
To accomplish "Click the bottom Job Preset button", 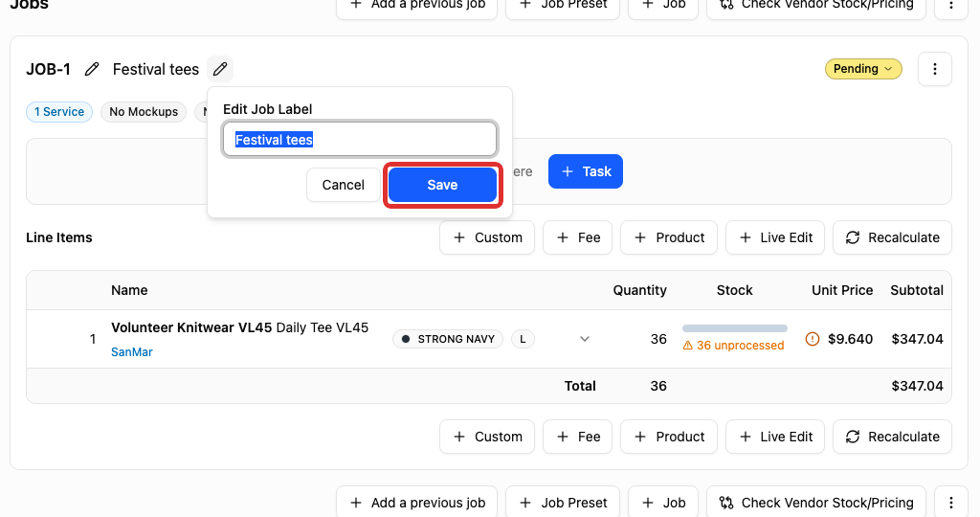I will (563, 502).
